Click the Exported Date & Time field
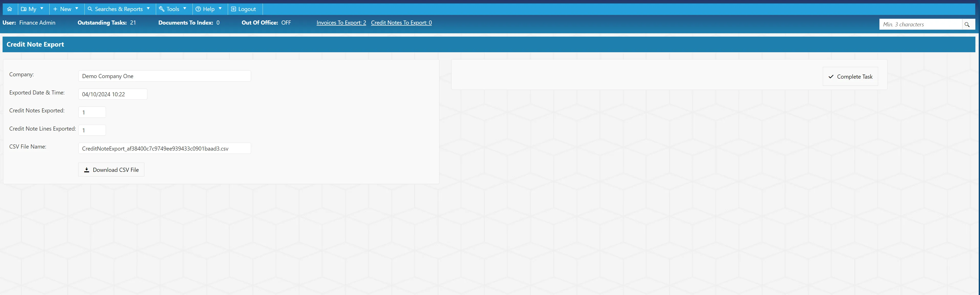 point(113,94)
